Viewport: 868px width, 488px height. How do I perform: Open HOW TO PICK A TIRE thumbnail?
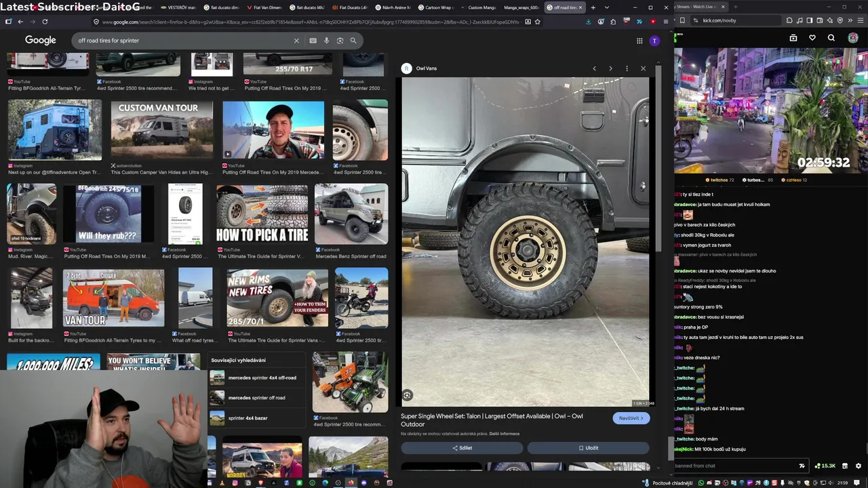[262, 213]
